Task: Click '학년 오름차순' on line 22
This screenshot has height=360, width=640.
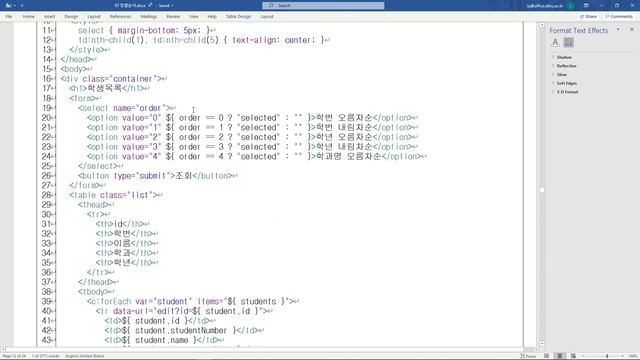Action: (344, 137)
